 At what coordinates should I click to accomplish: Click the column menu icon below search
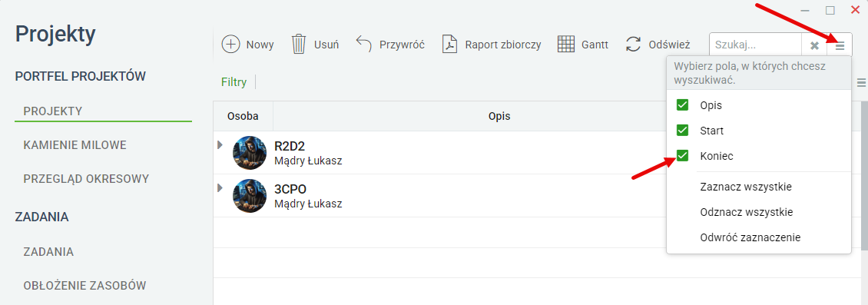pyautogui.click(x=861, y=82)
